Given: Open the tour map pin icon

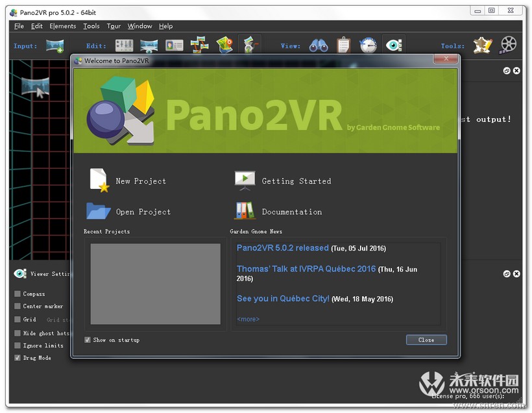Looking at the screenshot, I should coord(224,45).
